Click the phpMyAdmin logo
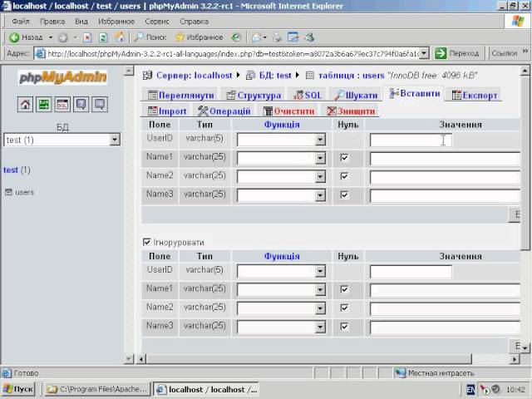The width and height of the screenshot is (532, 399). (x=63, y=77)
